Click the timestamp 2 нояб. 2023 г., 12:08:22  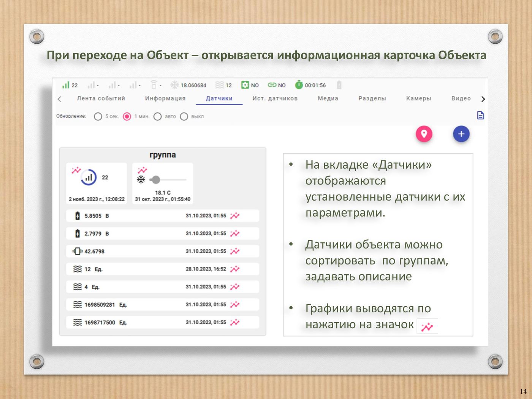(x=97, y=199)
